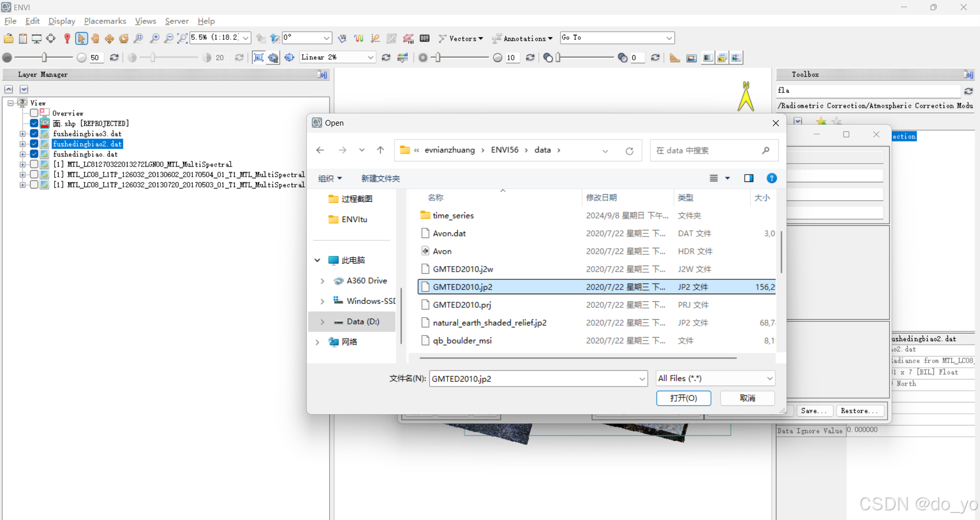Click the Zoom to full extent icon
The height and width of the screenshot is (520, 980).
[x=182, y=38]
